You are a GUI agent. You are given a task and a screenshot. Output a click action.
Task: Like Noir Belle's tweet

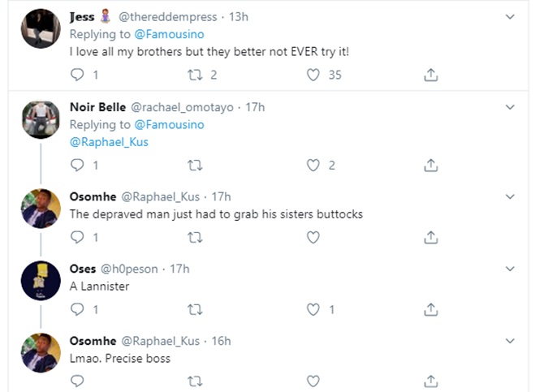(313, 165)
